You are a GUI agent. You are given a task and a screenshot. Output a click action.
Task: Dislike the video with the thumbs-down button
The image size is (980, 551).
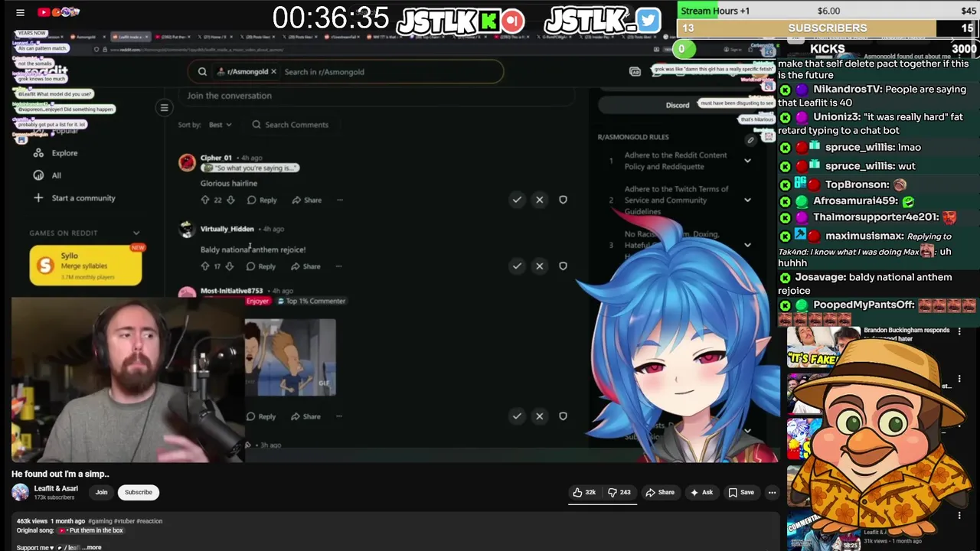tap(619, 492)
